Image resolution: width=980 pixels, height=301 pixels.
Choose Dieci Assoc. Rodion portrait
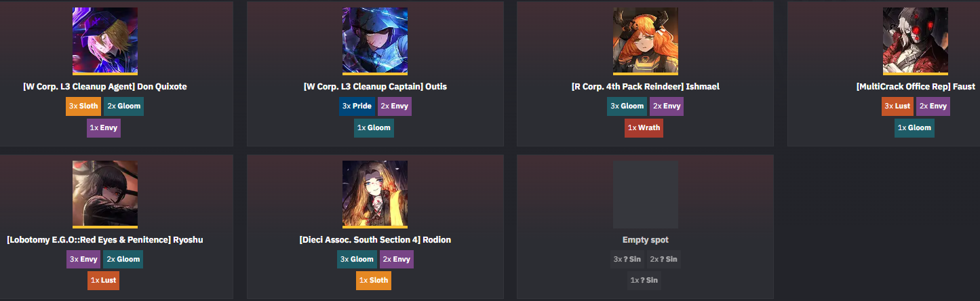375,194
